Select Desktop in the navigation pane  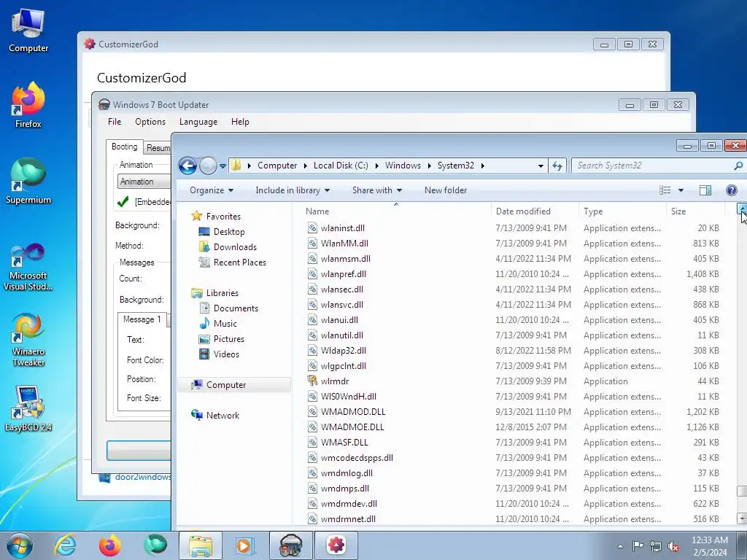(x=222, y=231)
